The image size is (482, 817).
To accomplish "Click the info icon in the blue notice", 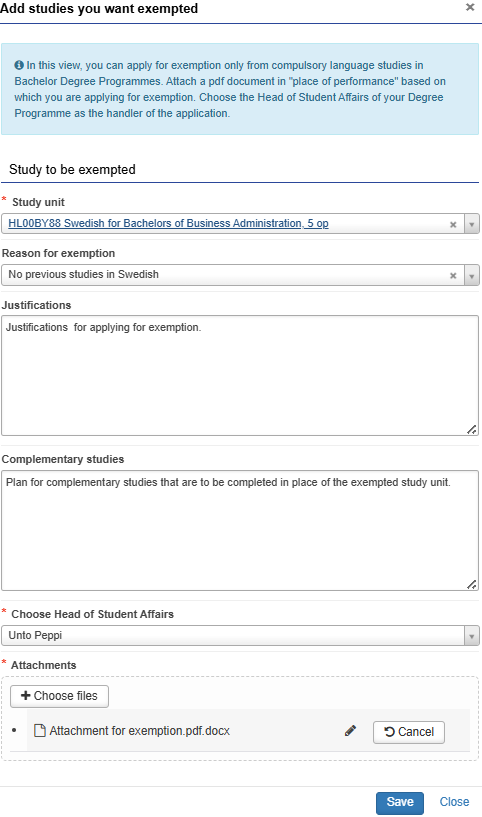I will tap(19, 65).
